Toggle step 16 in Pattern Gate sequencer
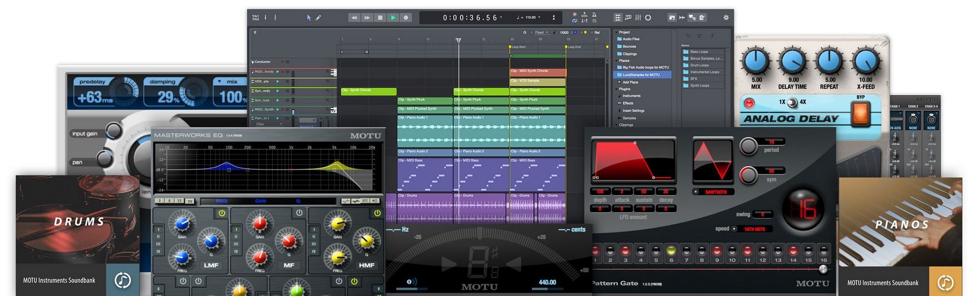This screenshot has height=296, width=980. tap(824, 251)
